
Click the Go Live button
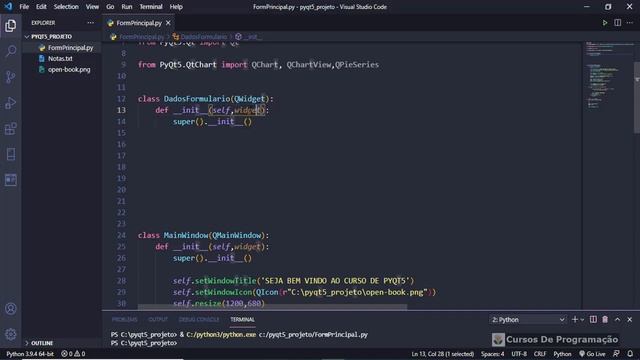(592, 354)
